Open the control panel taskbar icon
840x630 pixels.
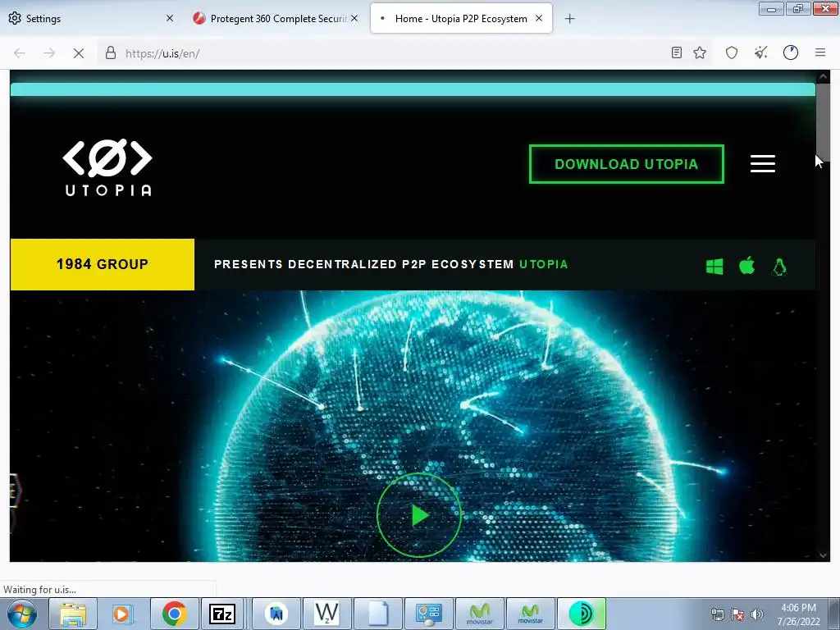click(x=428, y=614)
